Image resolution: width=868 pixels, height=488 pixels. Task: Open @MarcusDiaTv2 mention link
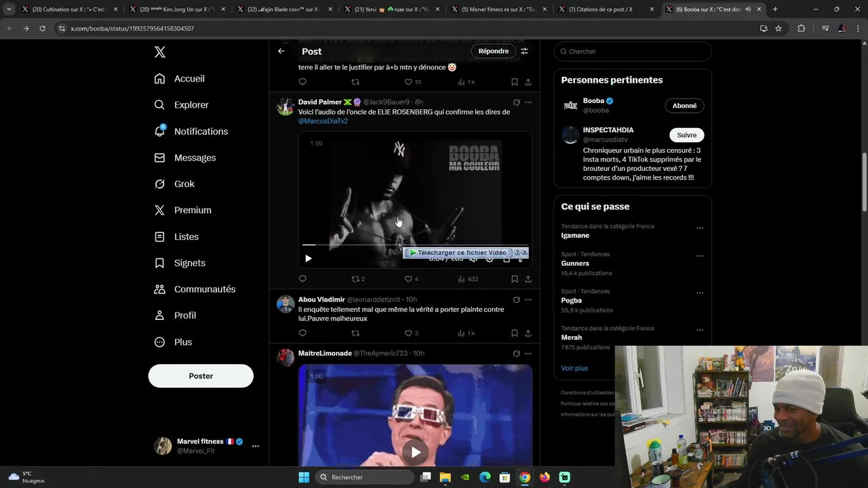(323, 121)
